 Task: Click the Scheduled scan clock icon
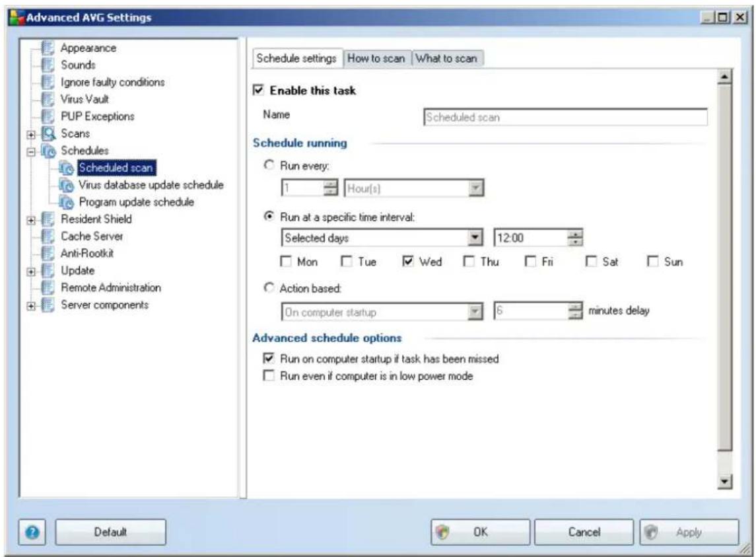point(67,168)
